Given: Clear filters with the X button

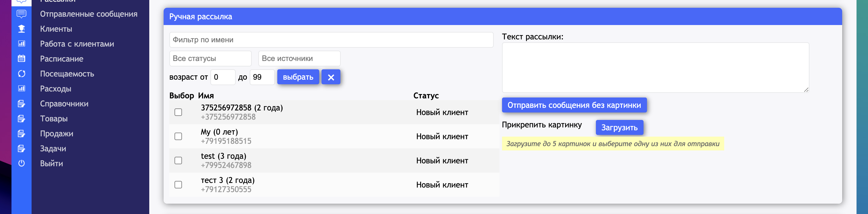Looking at the screenshot, I should [x=331, y=77].
